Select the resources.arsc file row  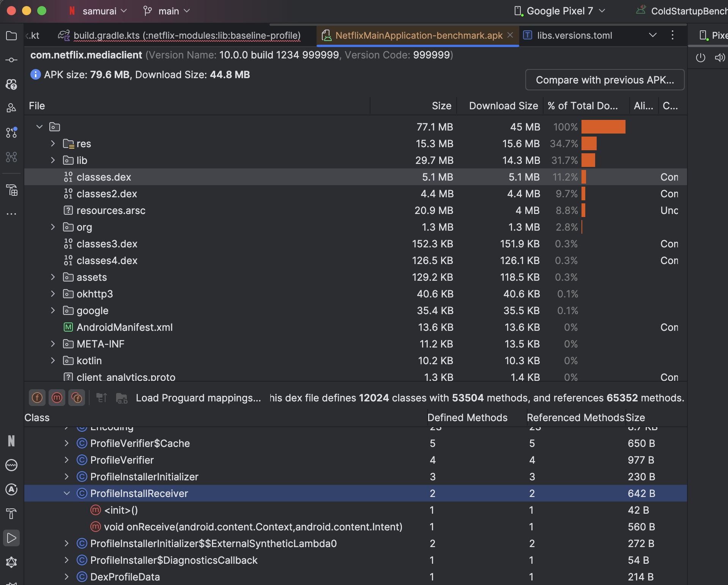pos(111,211)
